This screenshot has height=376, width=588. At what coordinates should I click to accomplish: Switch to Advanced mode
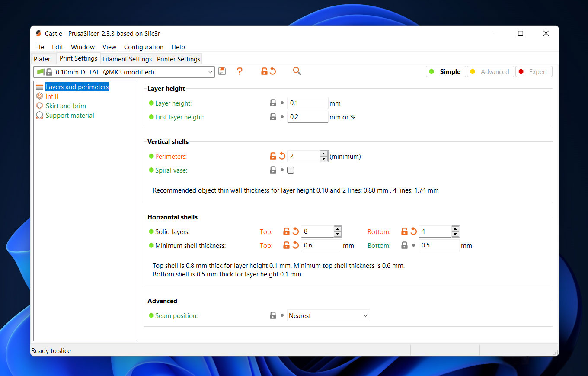[490, 72]
